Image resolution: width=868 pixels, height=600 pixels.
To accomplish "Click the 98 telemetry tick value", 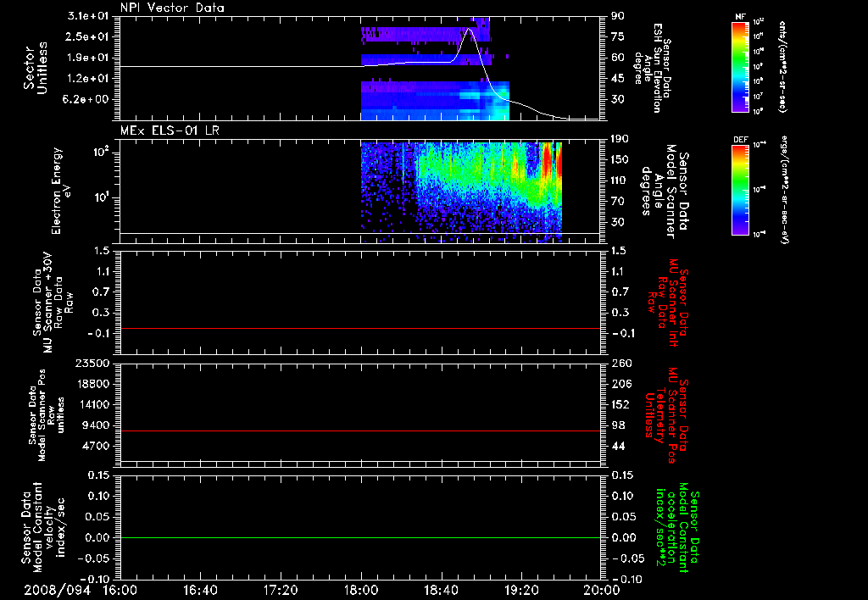I will [618, 425].
